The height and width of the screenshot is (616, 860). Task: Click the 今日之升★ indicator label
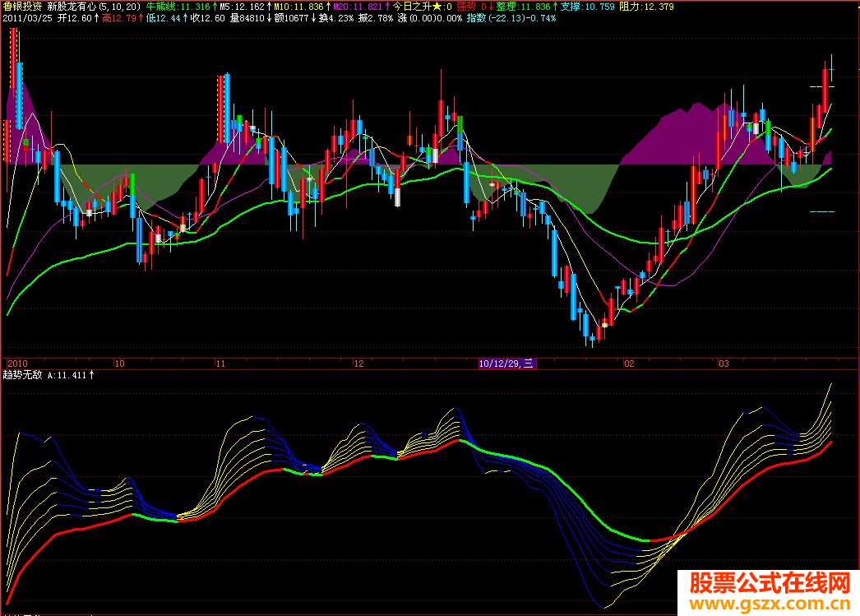click(x=418, y=7)
